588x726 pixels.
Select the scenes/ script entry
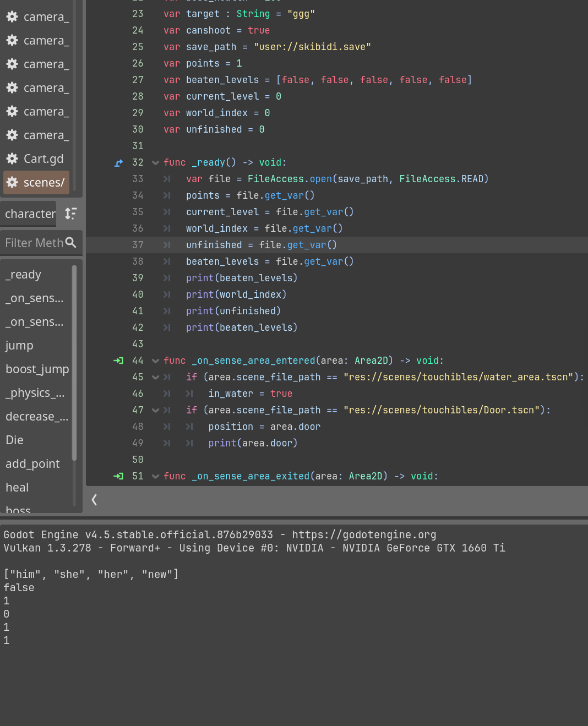tap(43, 183)
